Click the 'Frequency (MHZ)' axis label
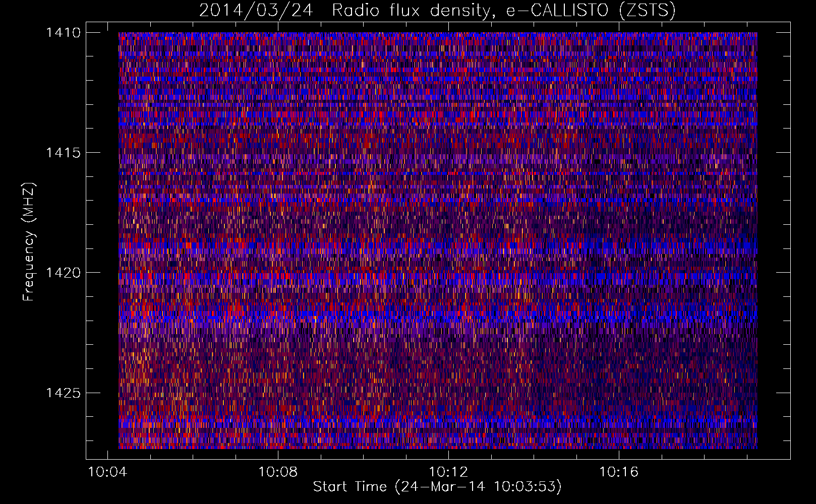This screenshot has height=504, width=816. [29, 242]
